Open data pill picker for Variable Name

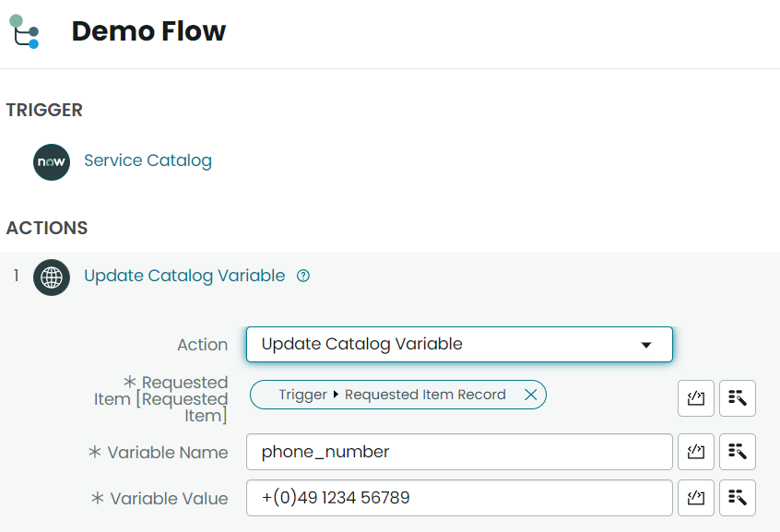click(x=738, y=452)
